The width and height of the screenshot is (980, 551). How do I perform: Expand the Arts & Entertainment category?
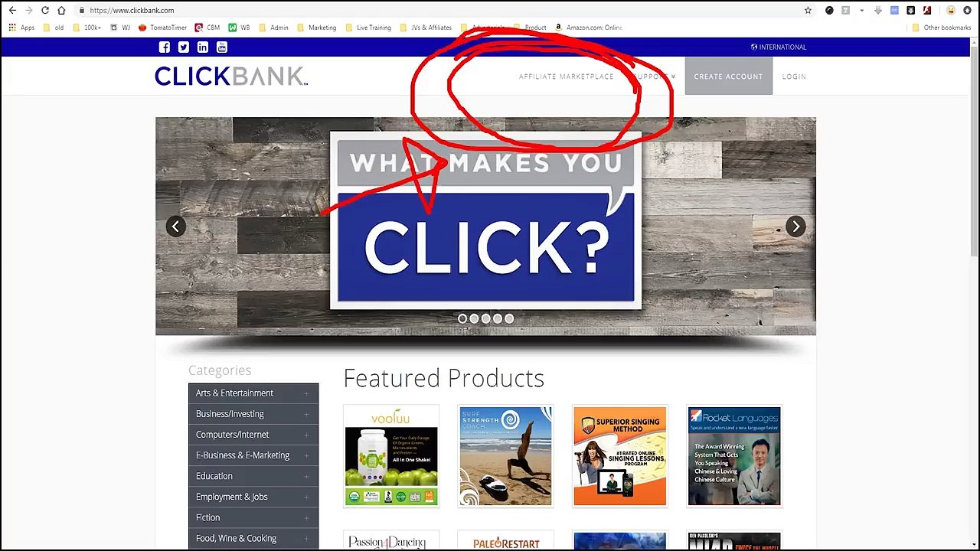253,393
